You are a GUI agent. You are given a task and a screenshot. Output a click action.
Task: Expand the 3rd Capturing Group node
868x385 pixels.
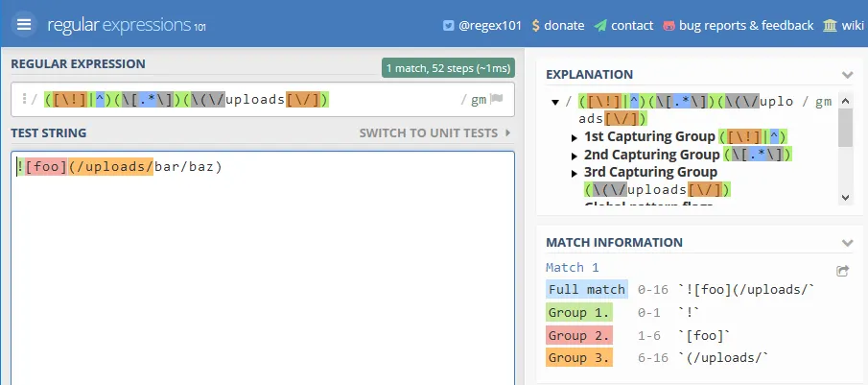point(575,173)
